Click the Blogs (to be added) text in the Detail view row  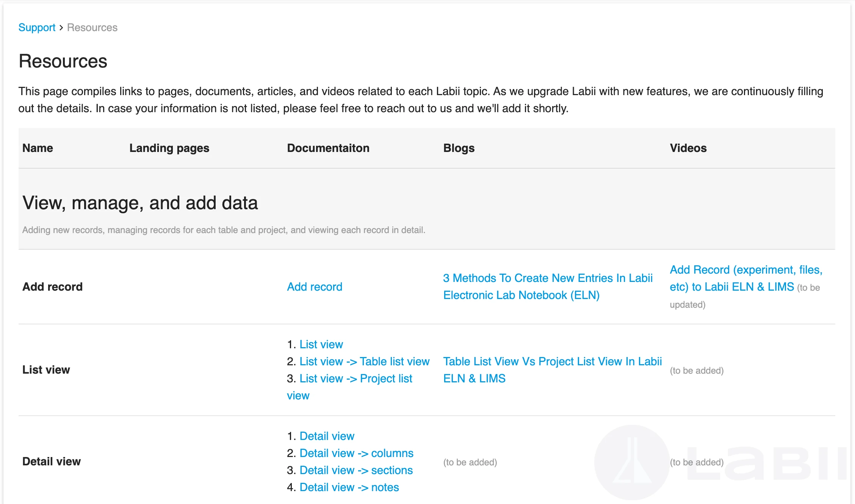[x=470, y=462]
